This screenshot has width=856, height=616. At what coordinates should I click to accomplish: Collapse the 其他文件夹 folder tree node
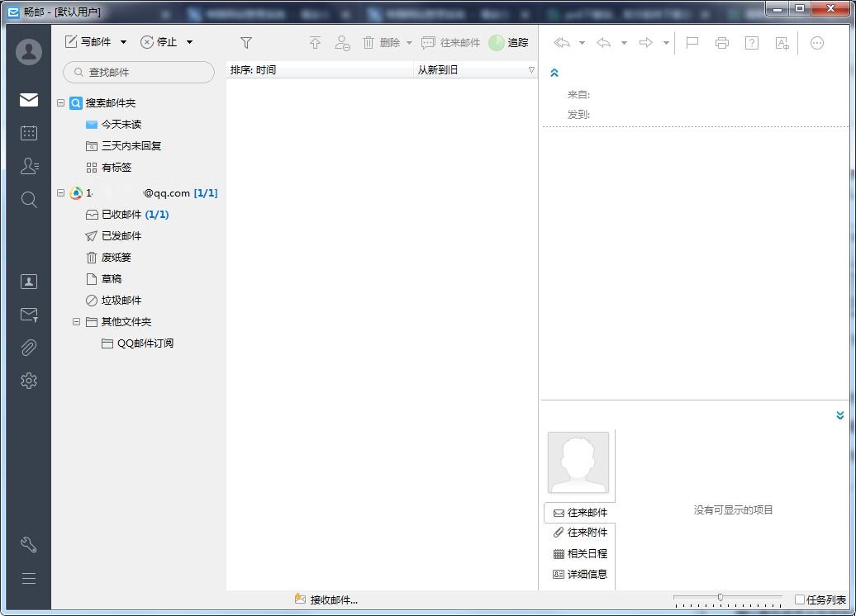pyautogui.click(x=76, y=322)
